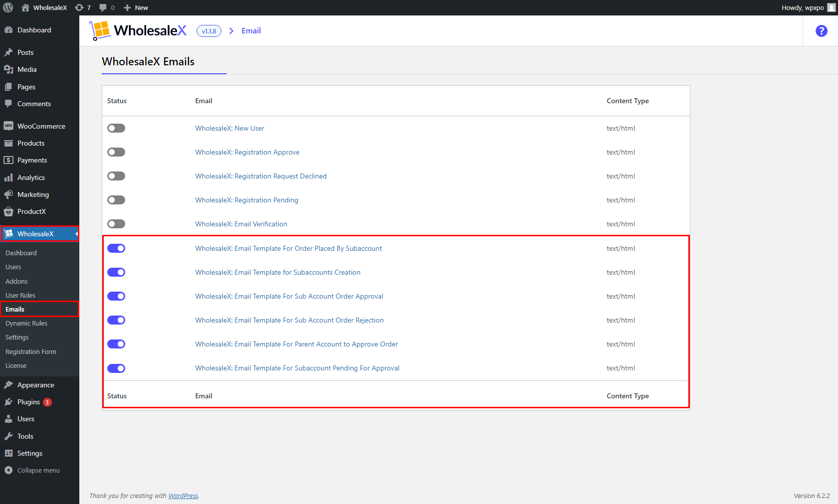
Task: Click the Payments dollar icon
Action: click(x=8, y=160)
